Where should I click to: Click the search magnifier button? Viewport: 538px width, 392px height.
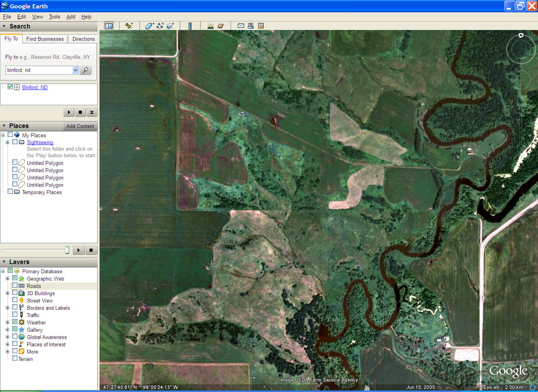tap(85, 70)
